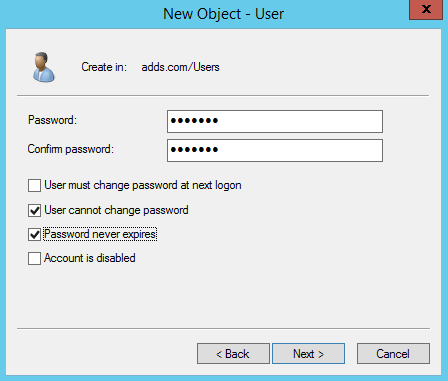448x381 pixels.
Task: Click inside the Password input field
Action: click(275, 121)
